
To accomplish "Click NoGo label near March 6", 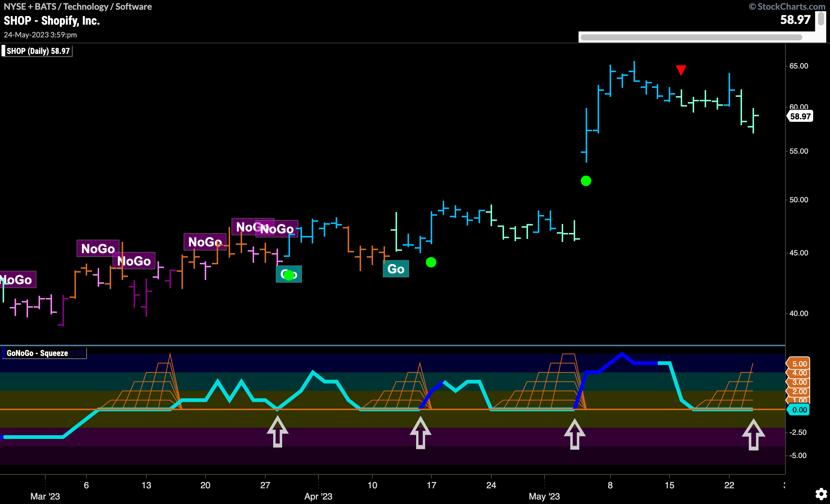I will click(98, 248).
